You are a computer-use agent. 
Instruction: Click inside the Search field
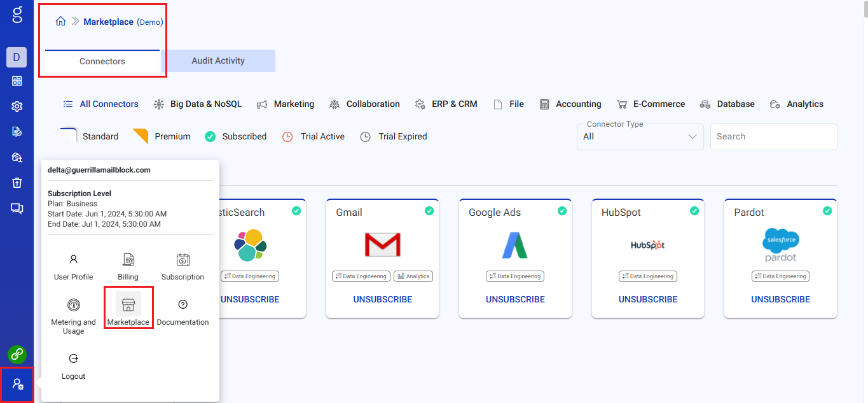[773, 136]
